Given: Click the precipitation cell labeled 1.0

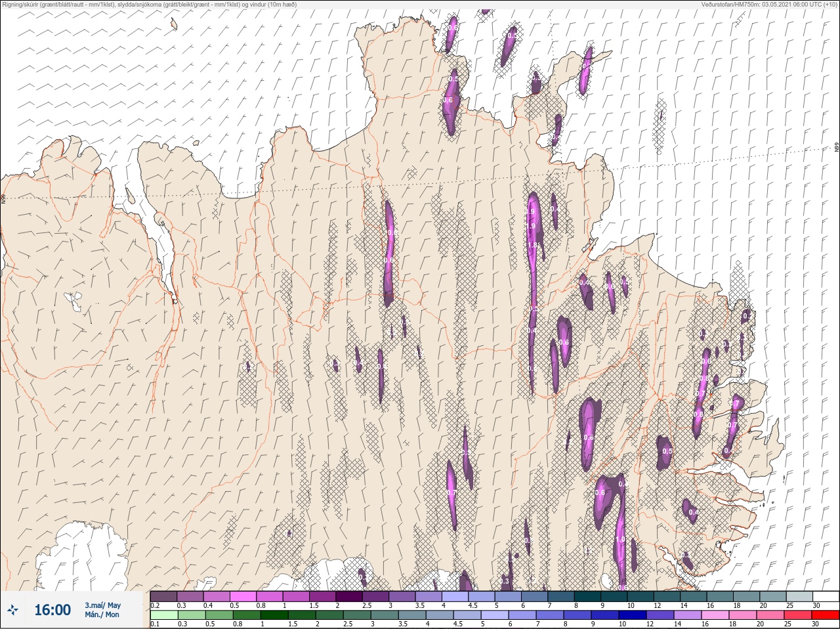Looking at the screenshot, I should (620, 539).
